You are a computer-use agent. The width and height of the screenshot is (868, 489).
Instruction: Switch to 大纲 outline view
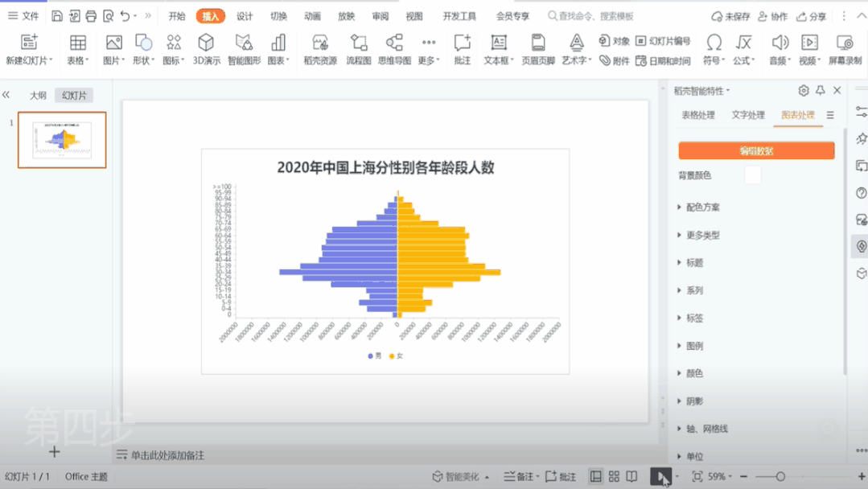(x=38, y=95)
